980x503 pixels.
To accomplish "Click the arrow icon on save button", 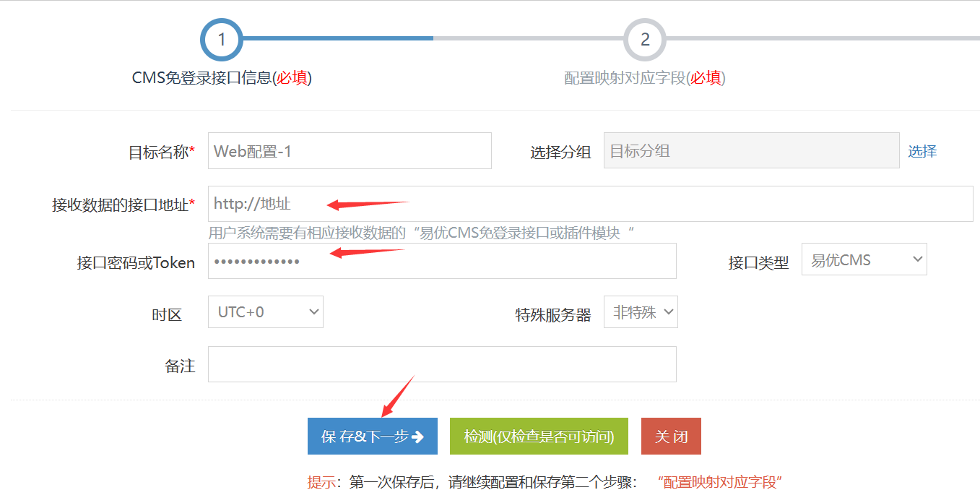I will click(x=417, y=437).
